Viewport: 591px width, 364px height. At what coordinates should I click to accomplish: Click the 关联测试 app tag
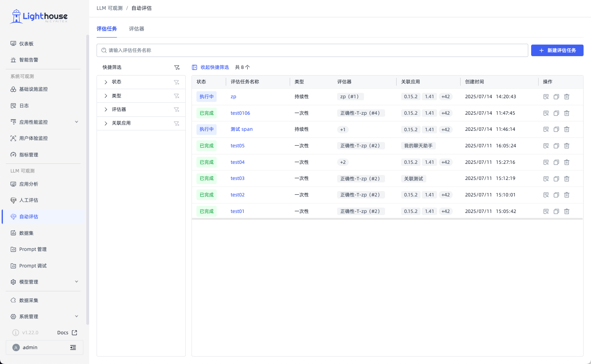414,179
